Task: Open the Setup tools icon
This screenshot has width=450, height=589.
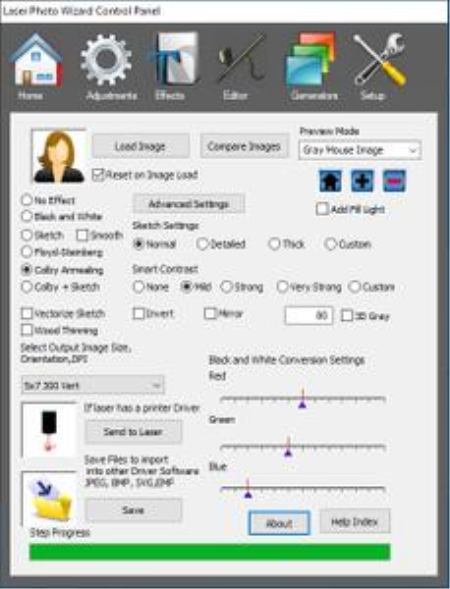Action: pos(379,59)
